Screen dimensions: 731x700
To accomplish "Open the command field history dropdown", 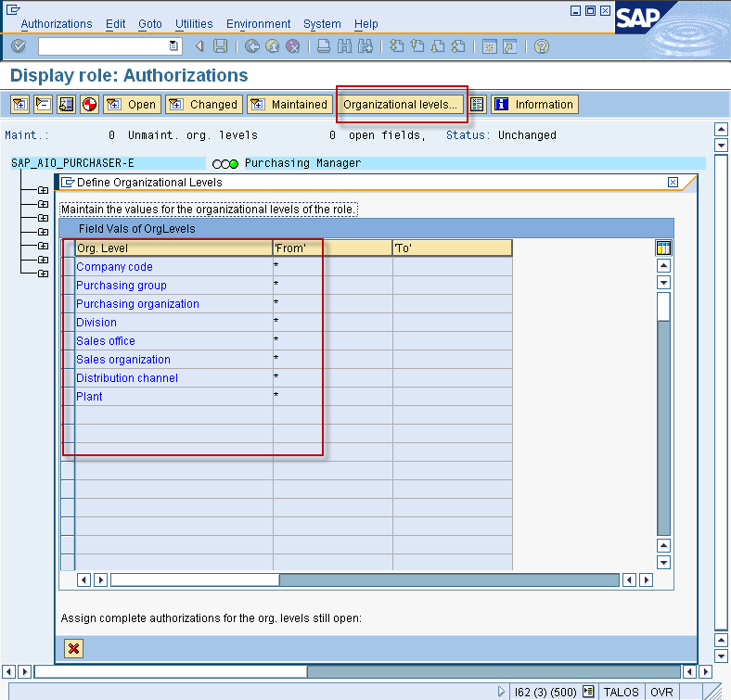I will pos(173,45).
